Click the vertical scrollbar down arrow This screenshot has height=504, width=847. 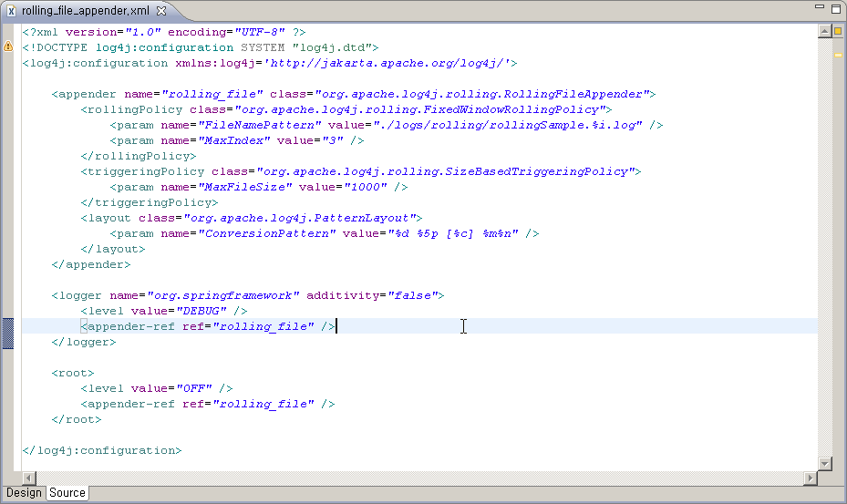point(823,464)
